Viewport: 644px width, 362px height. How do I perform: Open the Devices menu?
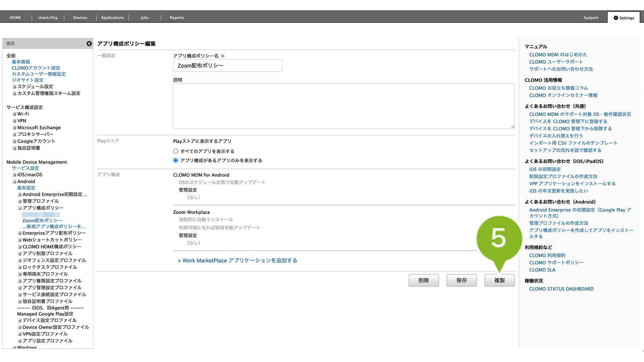coord(80,17)
